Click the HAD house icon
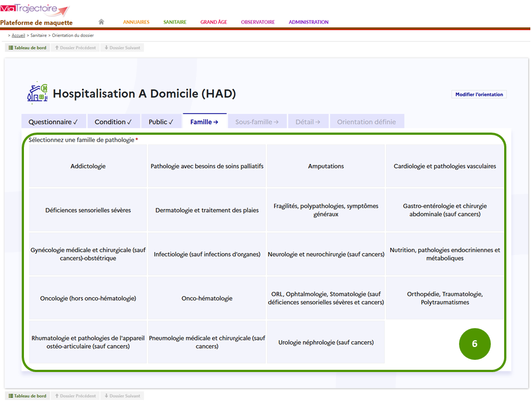This screenshot has width=532, height=401. tap(37, 92)
